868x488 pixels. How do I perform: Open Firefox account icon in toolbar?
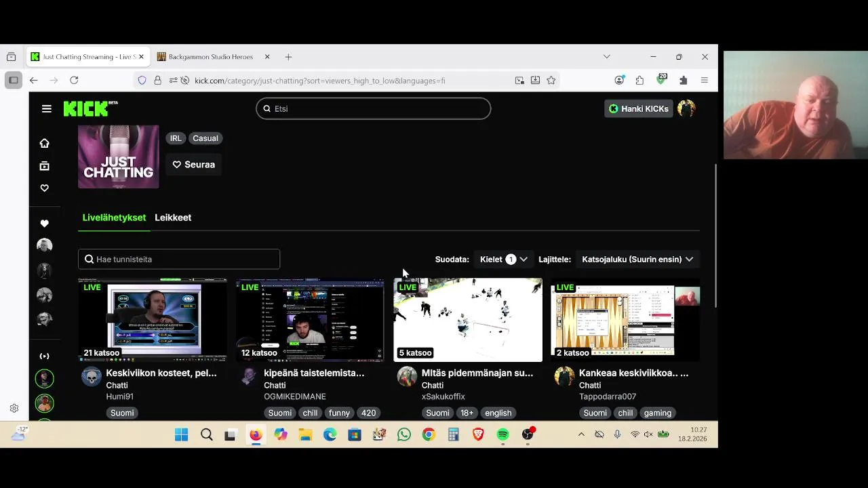coord(619,80)
